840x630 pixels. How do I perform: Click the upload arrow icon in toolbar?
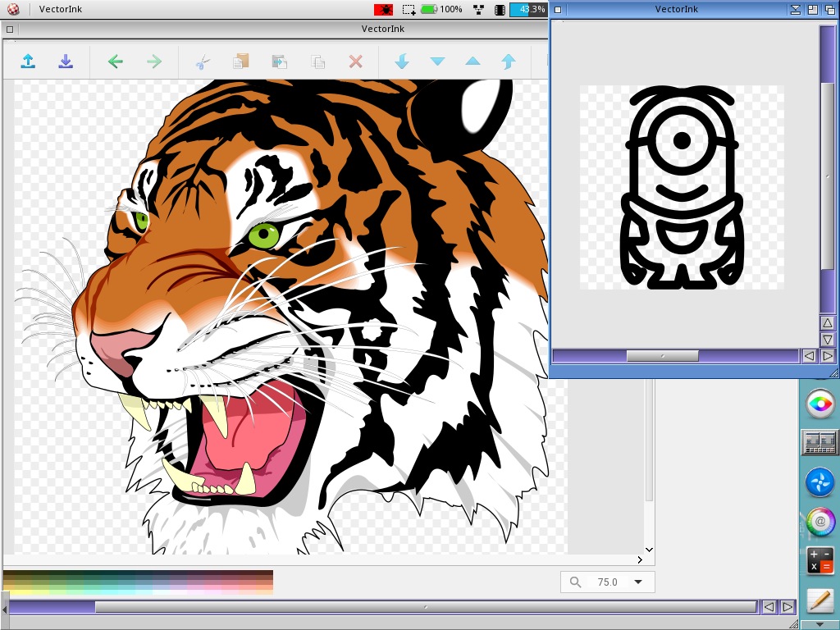[x=28, y=62]
